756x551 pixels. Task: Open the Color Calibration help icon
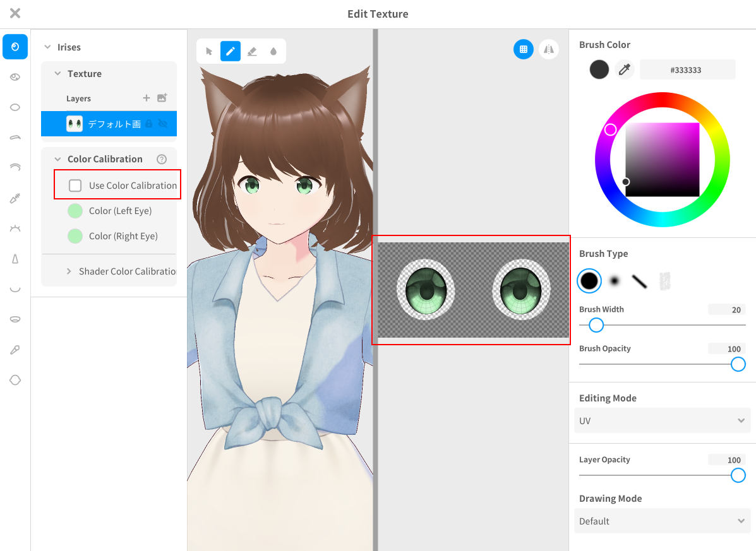(x=162, y=159)
